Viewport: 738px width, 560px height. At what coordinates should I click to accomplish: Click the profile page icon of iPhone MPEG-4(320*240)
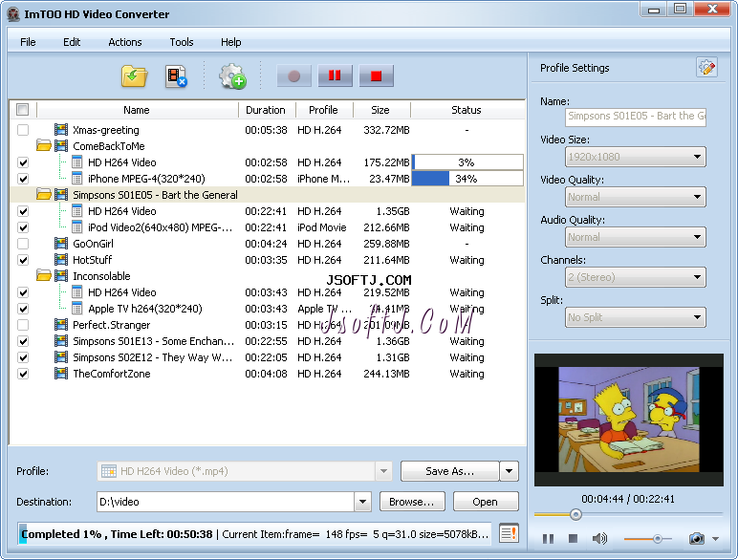click(77, 179)
